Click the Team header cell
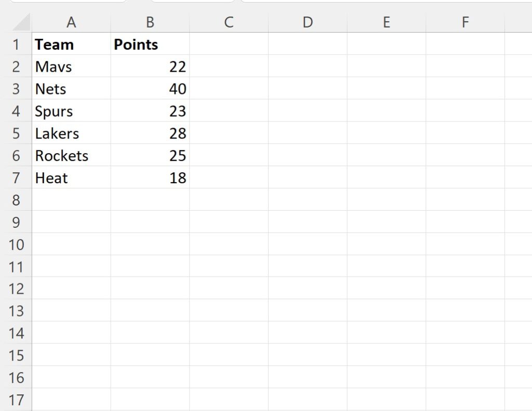The image size is (532, 411). pyautogui.click(x=71, y=45)
